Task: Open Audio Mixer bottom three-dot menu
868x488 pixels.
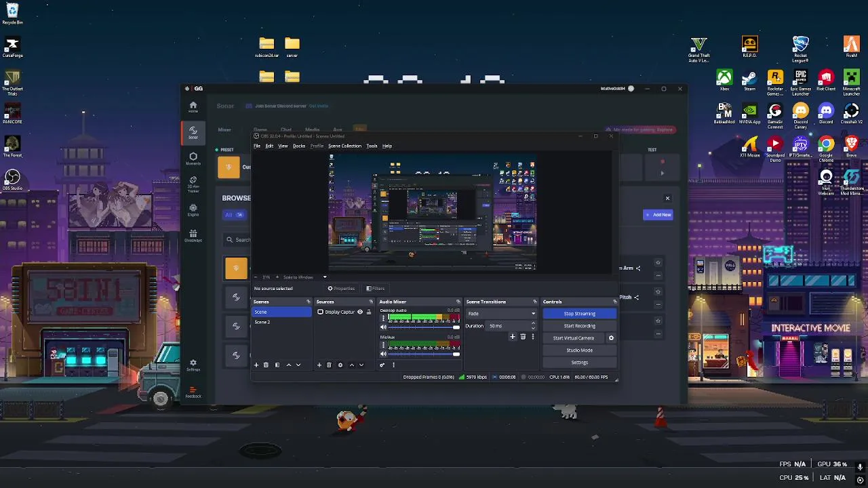Action: tap(393, 365)
